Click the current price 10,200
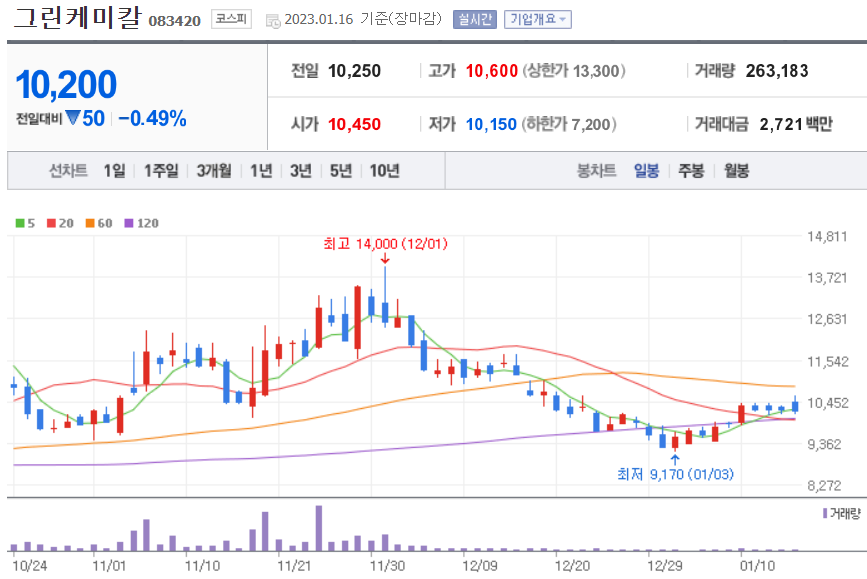Image resolution: width=867 pixels, height=579 pixels. coord(66,85)
